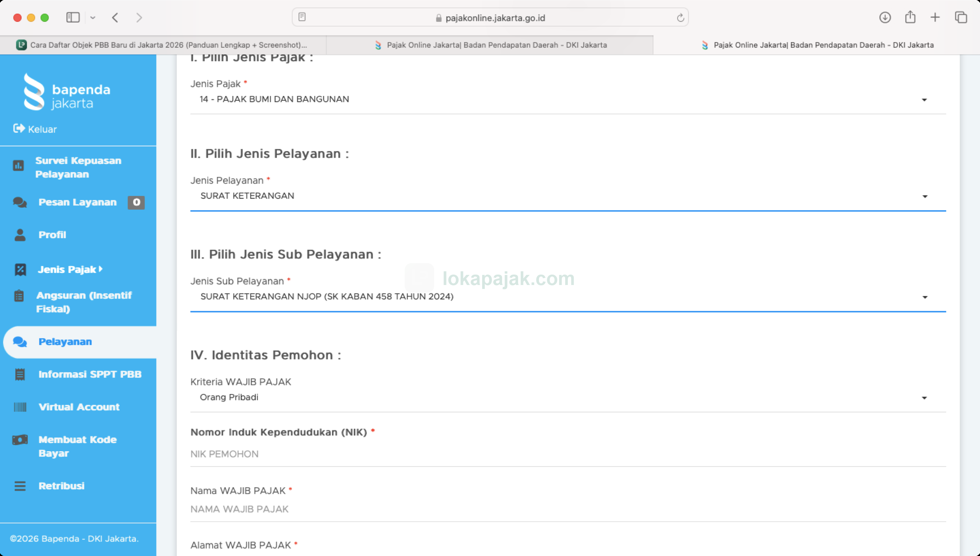Switch to Cara Daftar Objek PBB tab
The width and height of the screenshot is (980, 556).
163,45
